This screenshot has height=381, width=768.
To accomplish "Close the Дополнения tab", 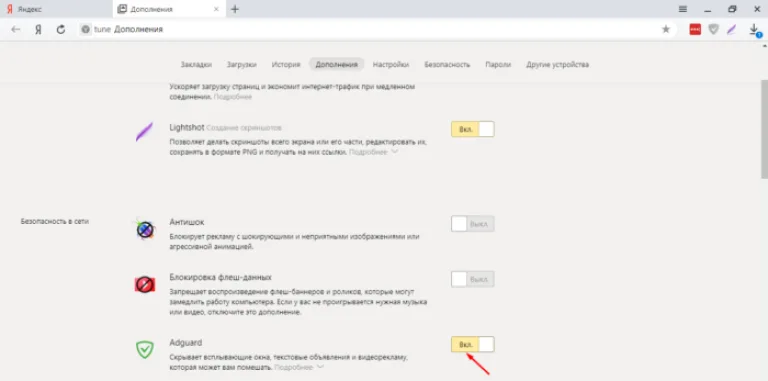I will [216, 9].
